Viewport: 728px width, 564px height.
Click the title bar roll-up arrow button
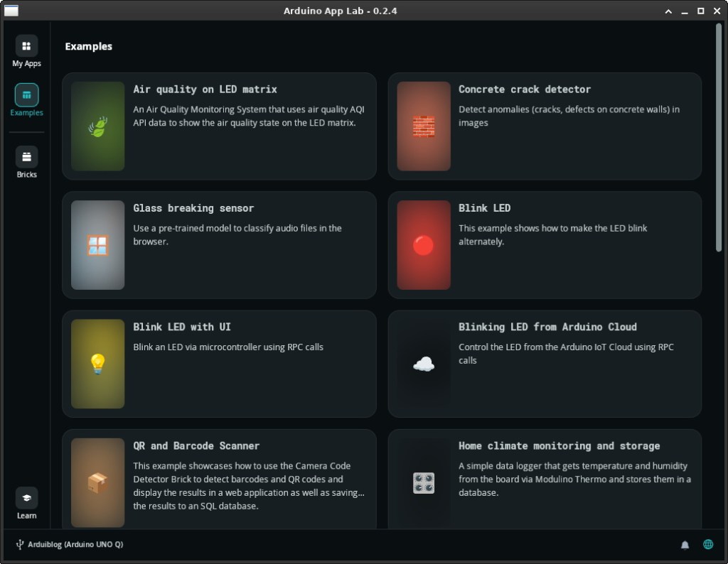[668, 11]
